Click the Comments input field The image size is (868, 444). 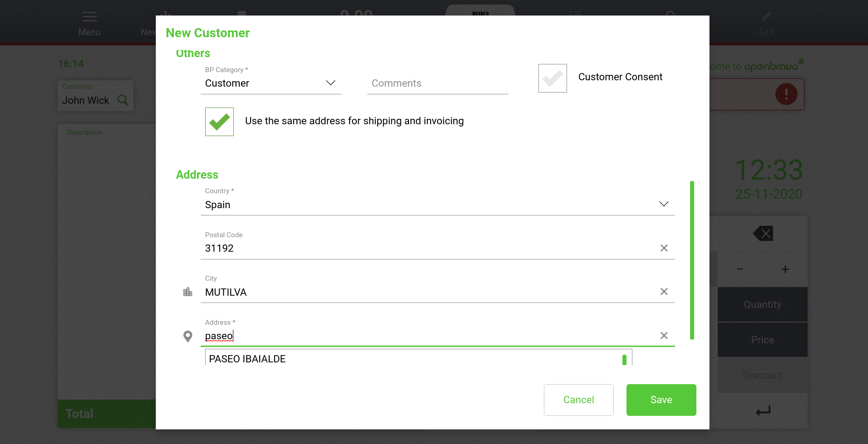tap(437, 83)
